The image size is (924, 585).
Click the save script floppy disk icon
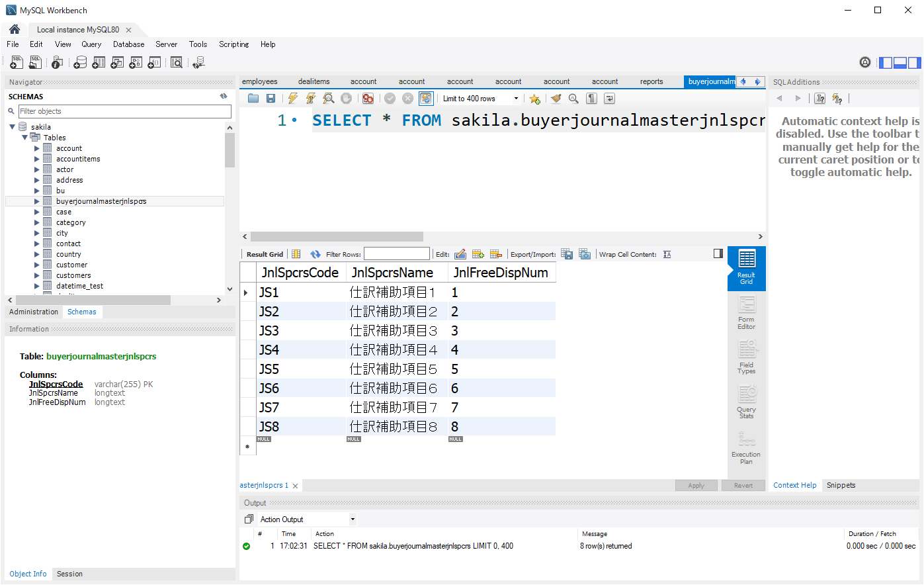coord(271,99)
